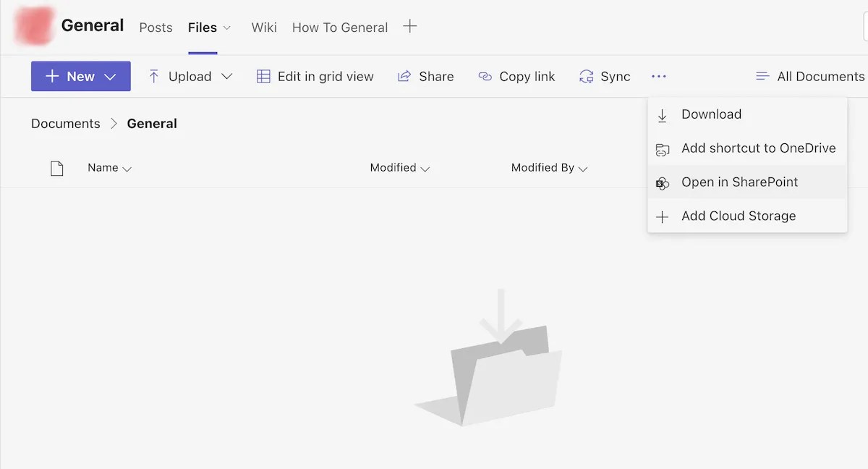The height and width of the screenshot is (469, 868).
Task: Click the Download icon in the menu
Action: pos(663,114)
